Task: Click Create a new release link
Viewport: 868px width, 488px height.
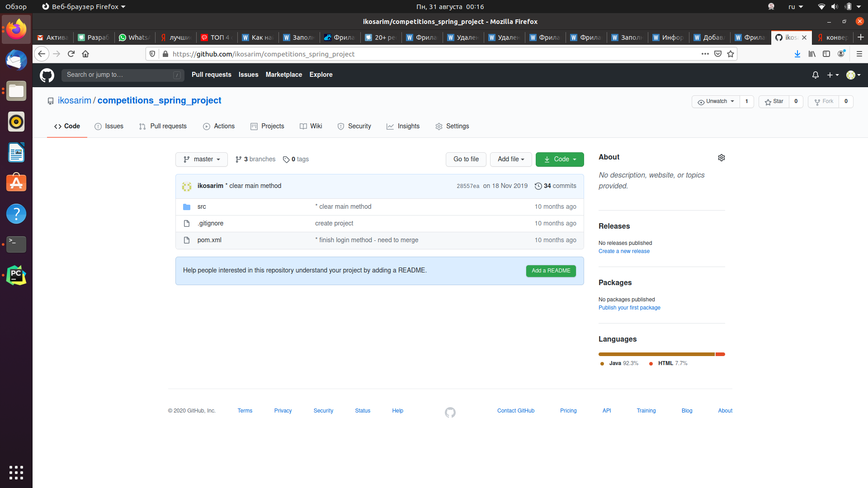Action: tap(624, 251)
